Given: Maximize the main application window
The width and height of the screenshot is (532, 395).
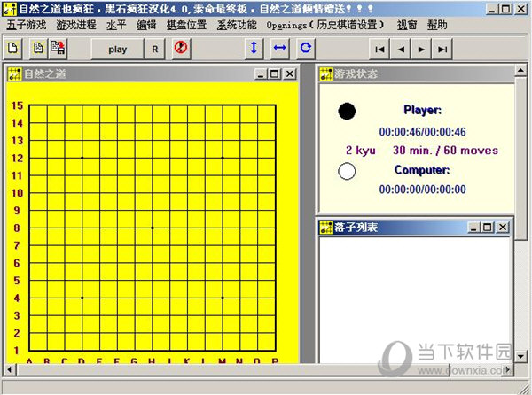Looking at the screenshot, I should click(505, 9).
